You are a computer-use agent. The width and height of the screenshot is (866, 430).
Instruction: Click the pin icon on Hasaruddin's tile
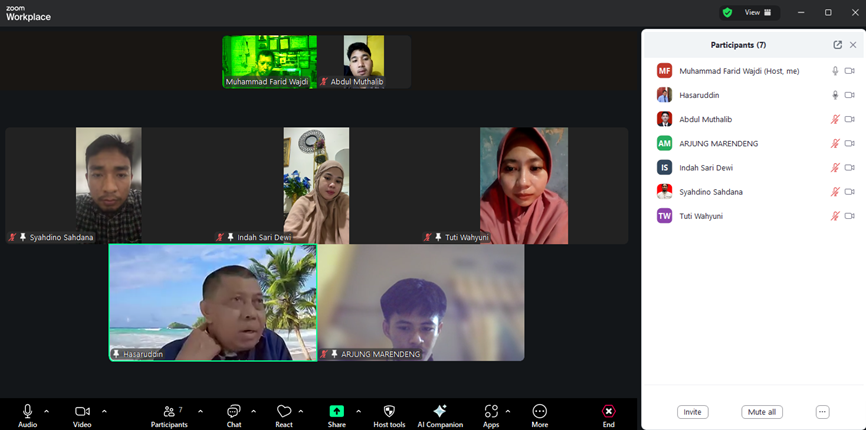tap(116, 354)
